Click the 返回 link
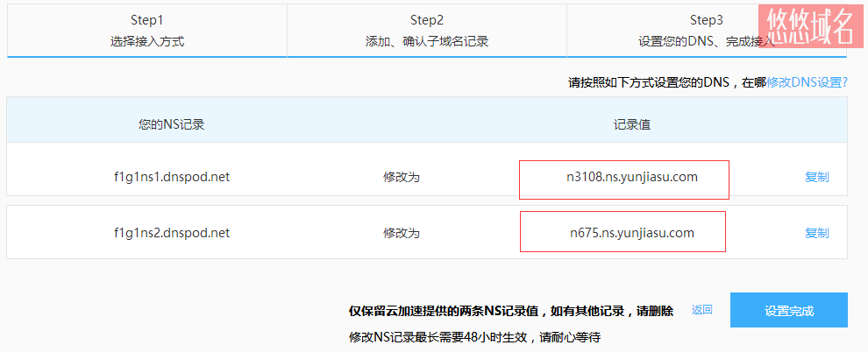This screenshot has width=868, height=352. tap(702, 310)
